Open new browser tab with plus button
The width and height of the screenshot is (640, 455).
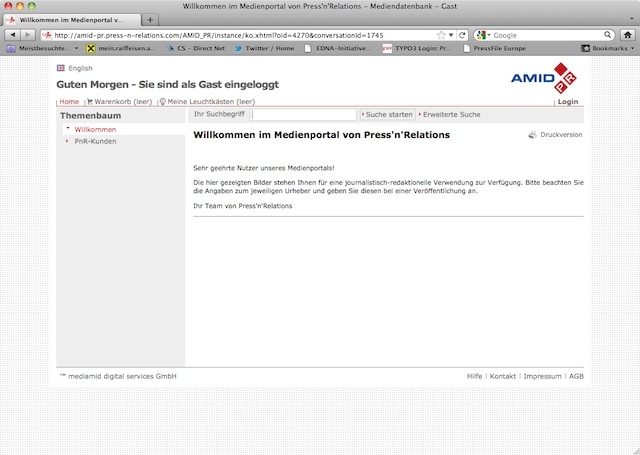tap(150, 19)
